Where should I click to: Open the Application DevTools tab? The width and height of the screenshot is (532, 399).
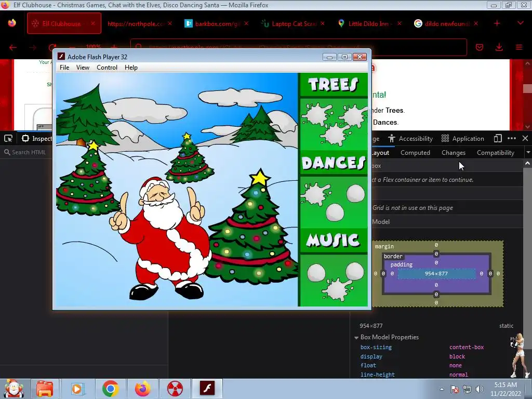[462, 138]
